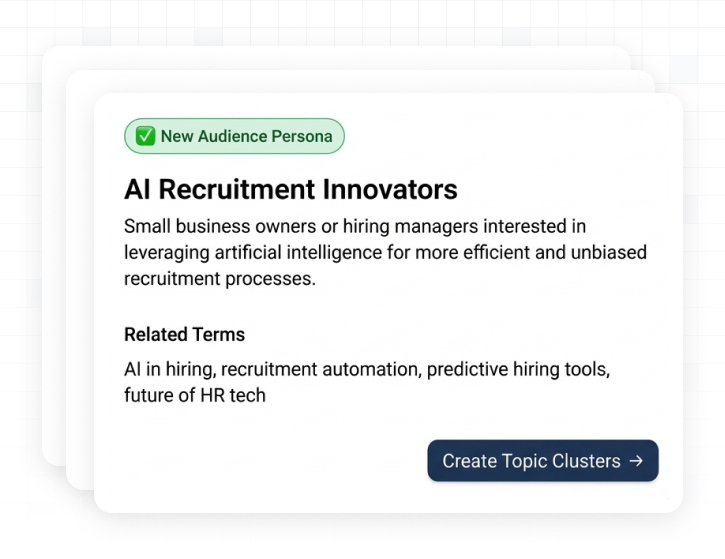Choose the "predictive hiring tools" related term
The height and width of the screenshot is (559, 725).
click(516, 369)
